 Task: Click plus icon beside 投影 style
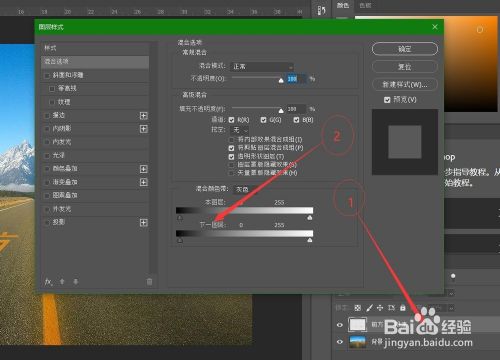[144, 222]
